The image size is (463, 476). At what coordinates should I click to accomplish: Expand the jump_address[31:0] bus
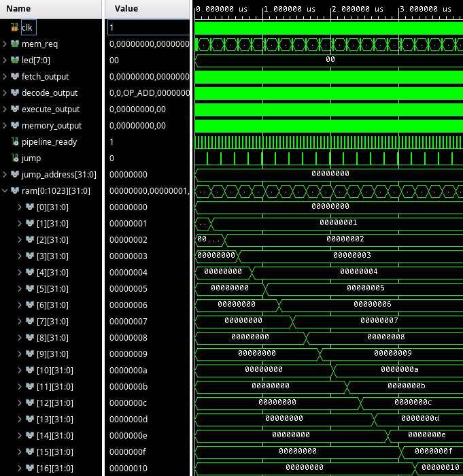pos(5,174)
